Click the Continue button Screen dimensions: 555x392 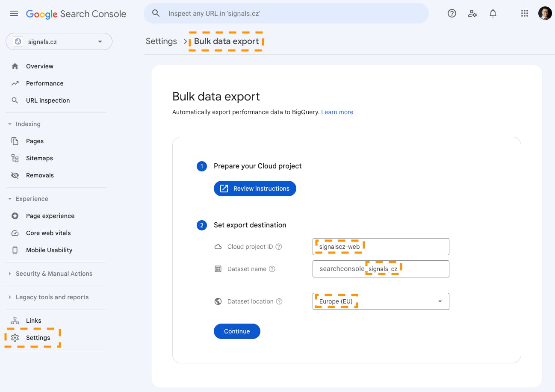pos(237,331)
